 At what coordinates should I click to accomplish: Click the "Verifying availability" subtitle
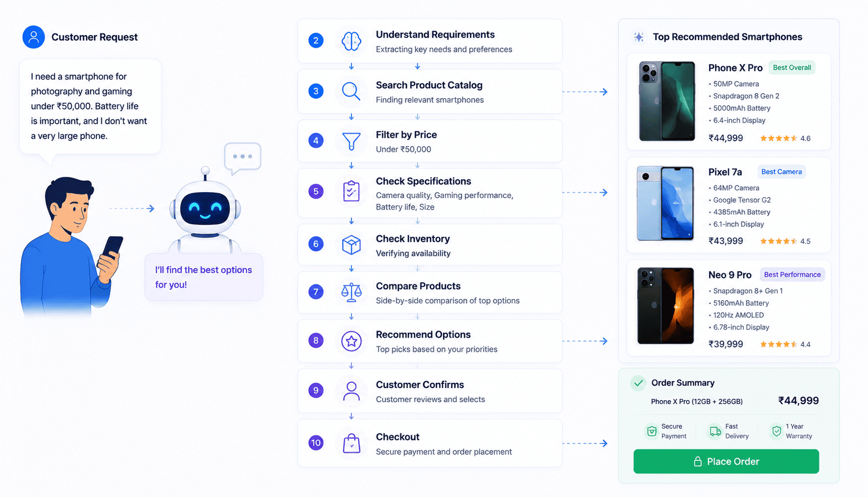[413, 253]
